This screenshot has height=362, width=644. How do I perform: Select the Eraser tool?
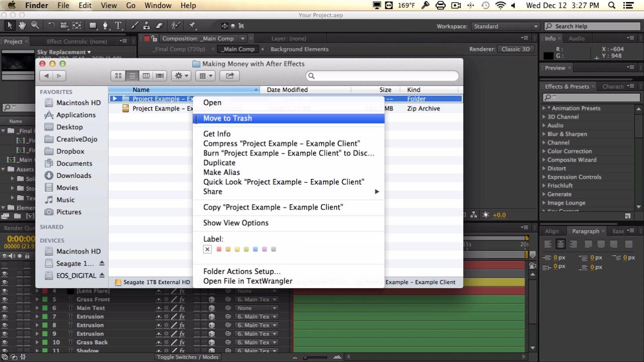coord(159,26)
